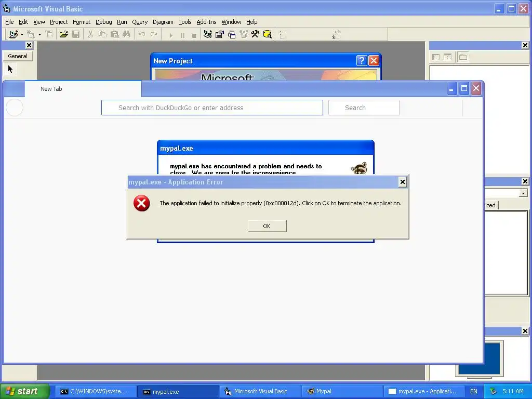Open the Project menu
Viewport: 532px width, 399px height.
pos(59,22)
